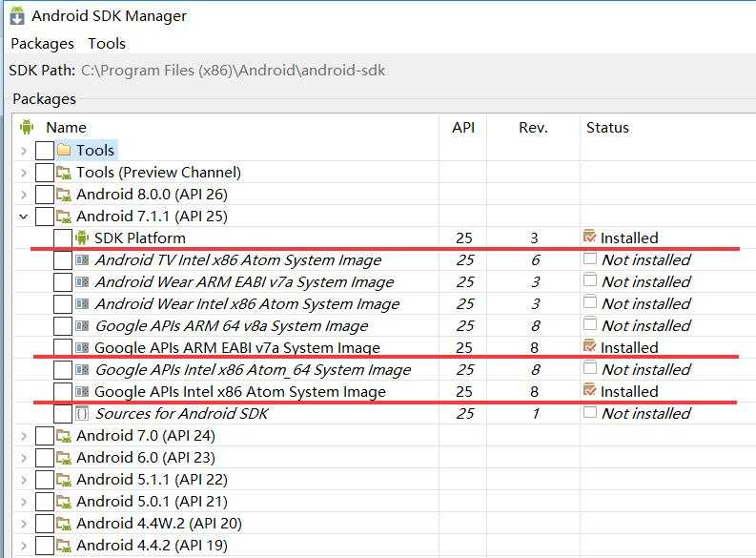Sort by the API column header
The height and width of the screenshot is (558, 756).
tap(463, 127)
